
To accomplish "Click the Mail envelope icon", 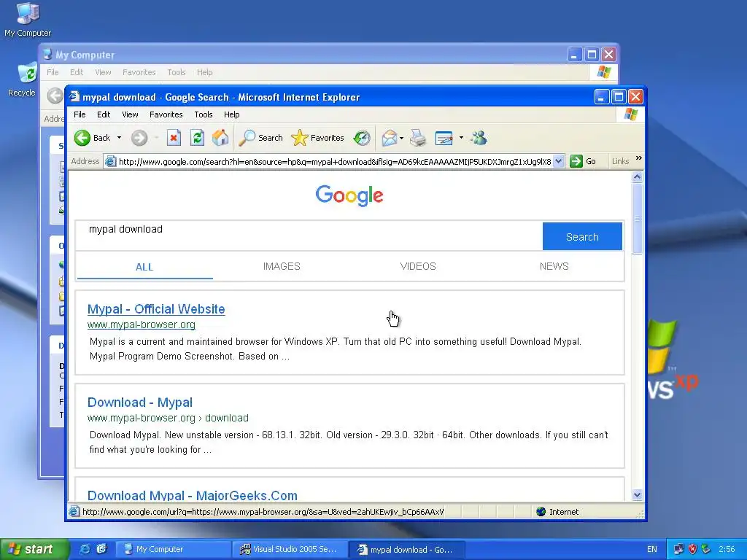I will coord(389,138).
